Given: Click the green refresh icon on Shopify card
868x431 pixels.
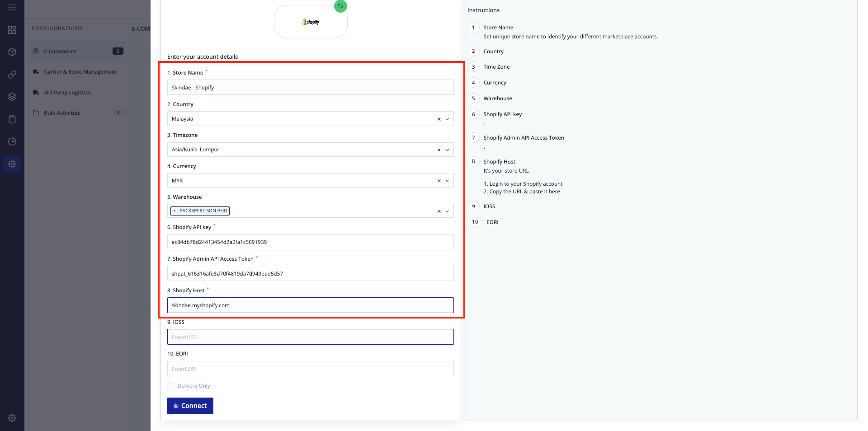Looking at the screenshot, I should (x=340, y=6).
